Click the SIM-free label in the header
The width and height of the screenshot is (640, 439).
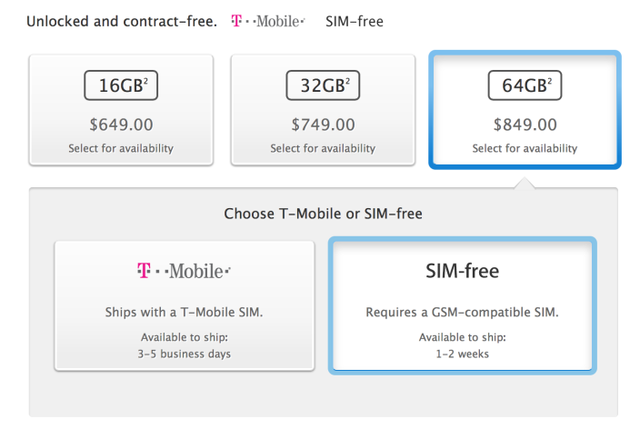pos(354,21)
